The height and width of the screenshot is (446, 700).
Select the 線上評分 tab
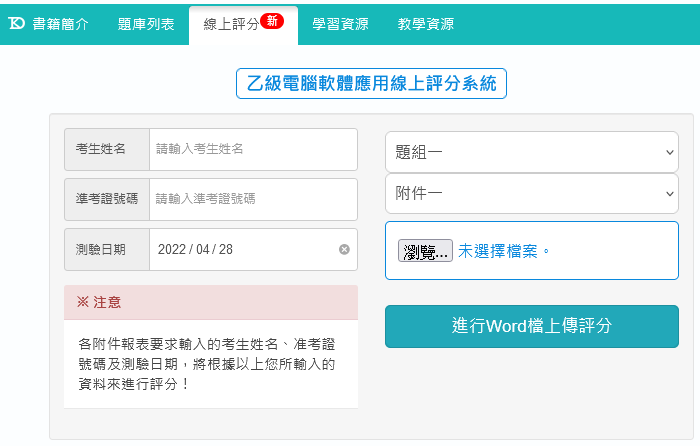232,25
